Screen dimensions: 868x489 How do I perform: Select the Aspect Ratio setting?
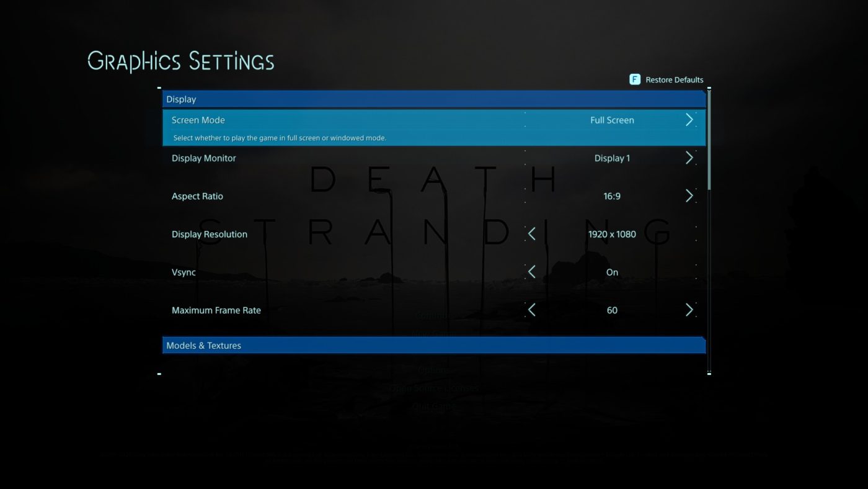click(197, 196)
